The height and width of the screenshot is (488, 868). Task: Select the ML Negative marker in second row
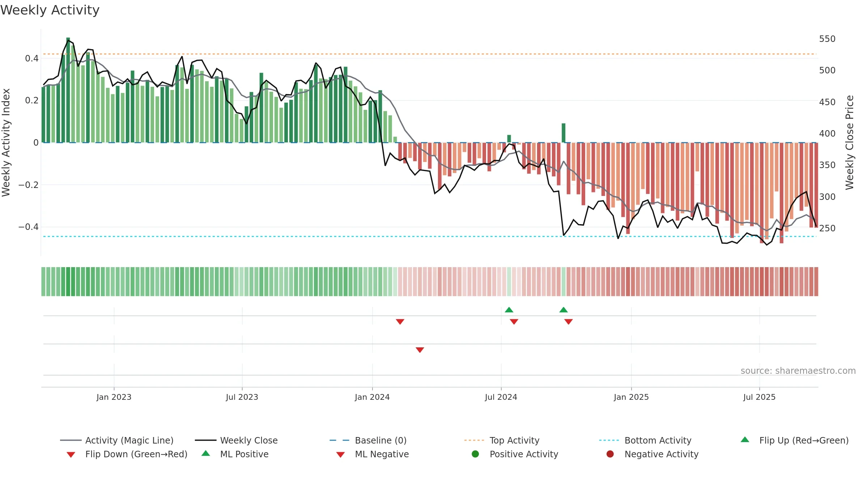click(420, 350)
